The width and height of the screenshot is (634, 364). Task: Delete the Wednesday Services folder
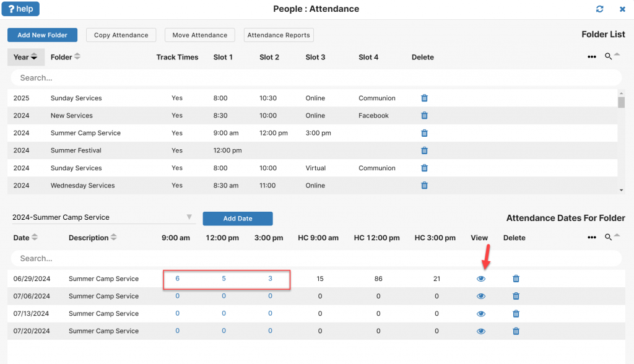click(424, 185)
